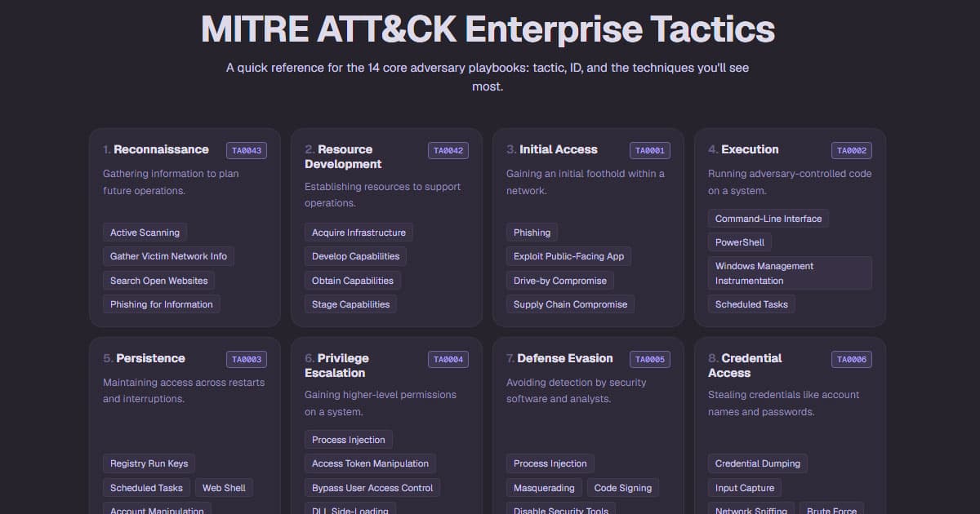
Task: Choose the Search Open Websites tag
Action: (158, 281)
